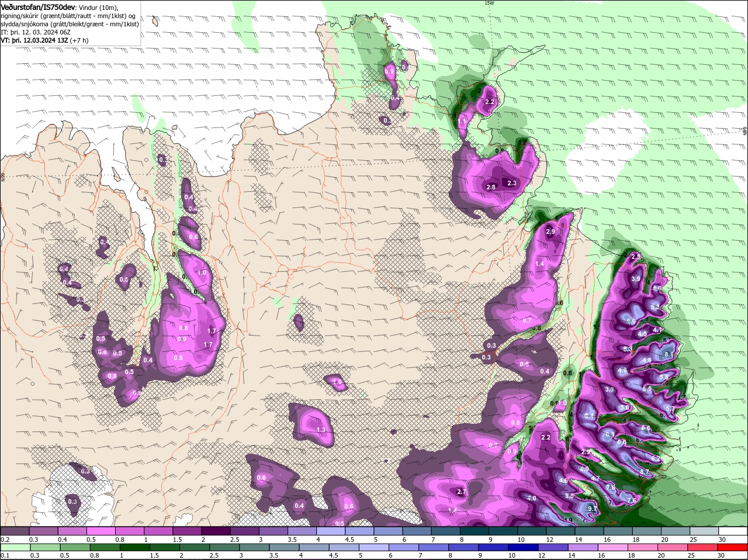Screen dimensions: 748x560
Task: Select snow legend swatch between 0.5 and 0.8
Action: pos(101,531)
